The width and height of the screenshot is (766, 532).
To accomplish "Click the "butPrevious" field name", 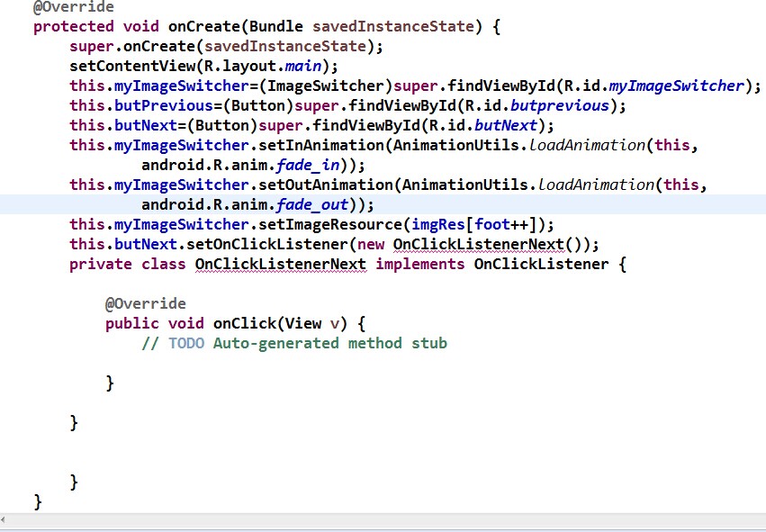I will [x=164, y=105].
